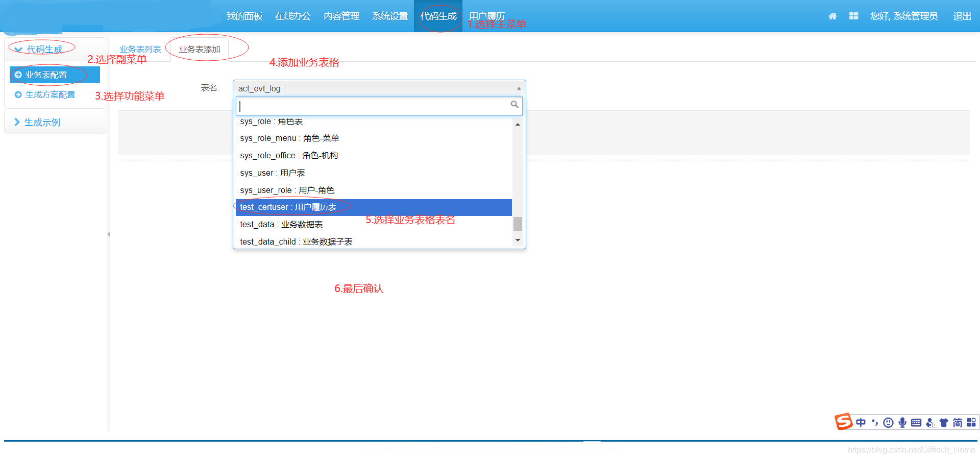Toggle the 中 Chinese/English input mode
The height and width of the screenshot is (459, 980).
(861, 422)
